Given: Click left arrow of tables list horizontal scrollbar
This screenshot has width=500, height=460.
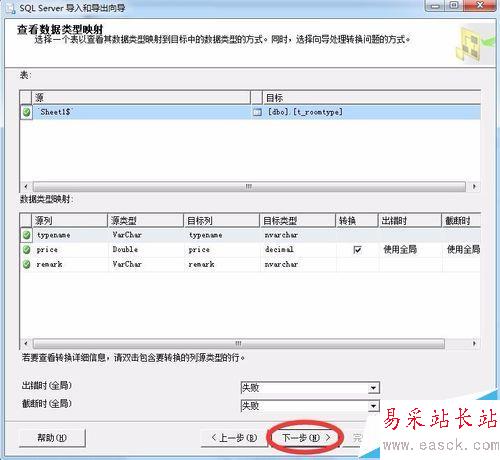Looking at the screenshot, I should tap(26, 186).
